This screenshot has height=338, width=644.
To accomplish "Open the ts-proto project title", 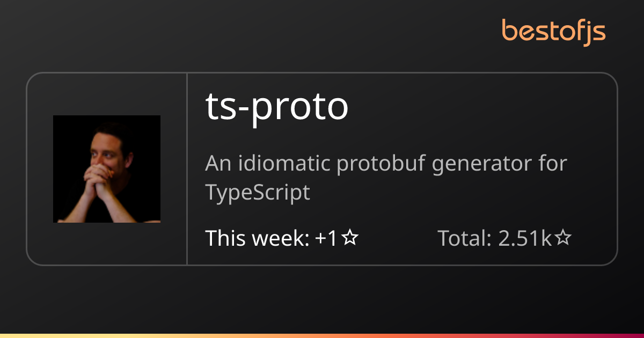I will pyautogui.click(x=277, y=106).
